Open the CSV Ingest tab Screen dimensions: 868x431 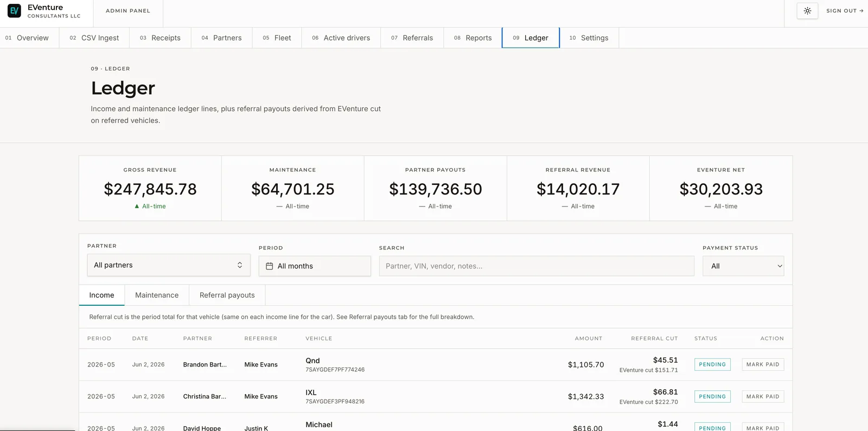pyautogui.click(x=94, y=38)
